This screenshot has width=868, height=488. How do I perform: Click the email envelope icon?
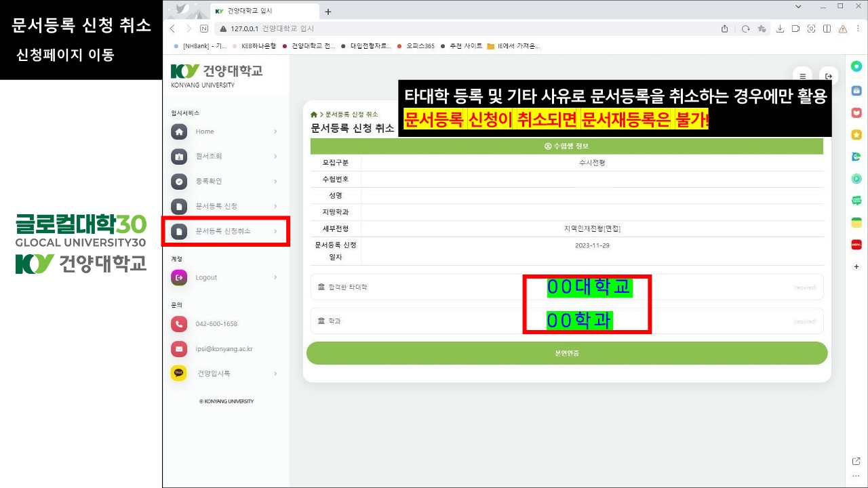tap(179, 349)
